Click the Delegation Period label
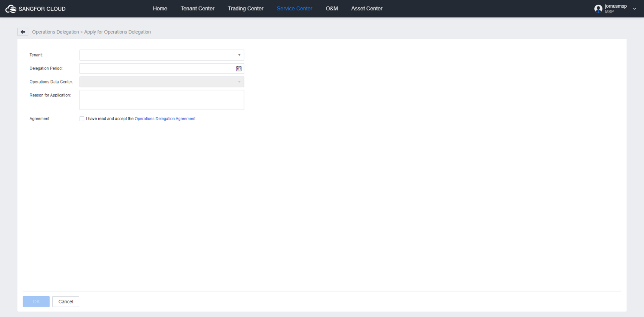The height and width of the screenshot is (317, 644). (x=46, y=68)
